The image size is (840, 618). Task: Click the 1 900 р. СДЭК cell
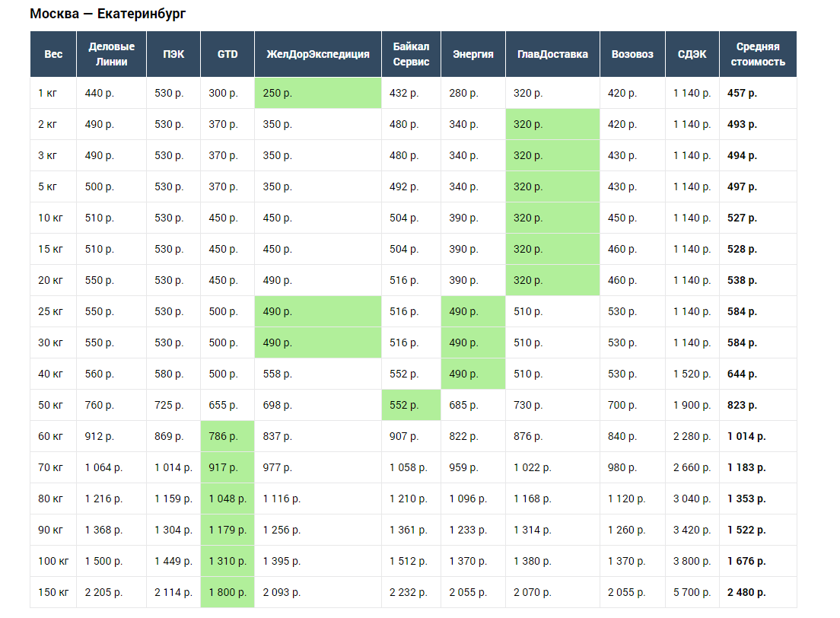[692, 405]
